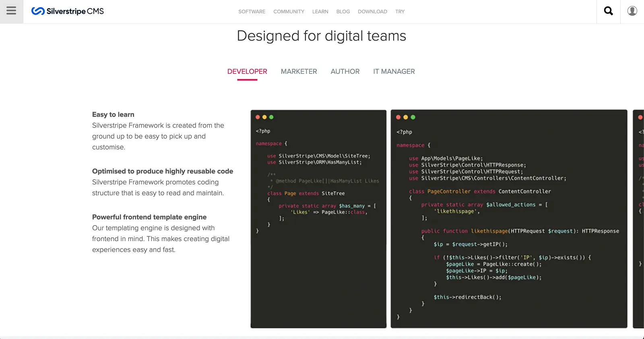Click the Page extends SiteTree code screenshot
Screen dimensions: 644x339
tap(318, 219)
